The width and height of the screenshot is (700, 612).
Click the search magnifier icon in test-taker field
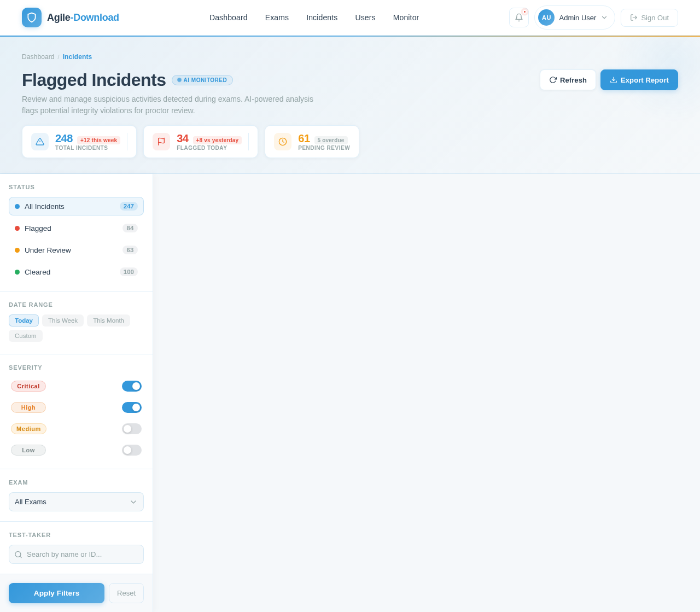(19, 555)
